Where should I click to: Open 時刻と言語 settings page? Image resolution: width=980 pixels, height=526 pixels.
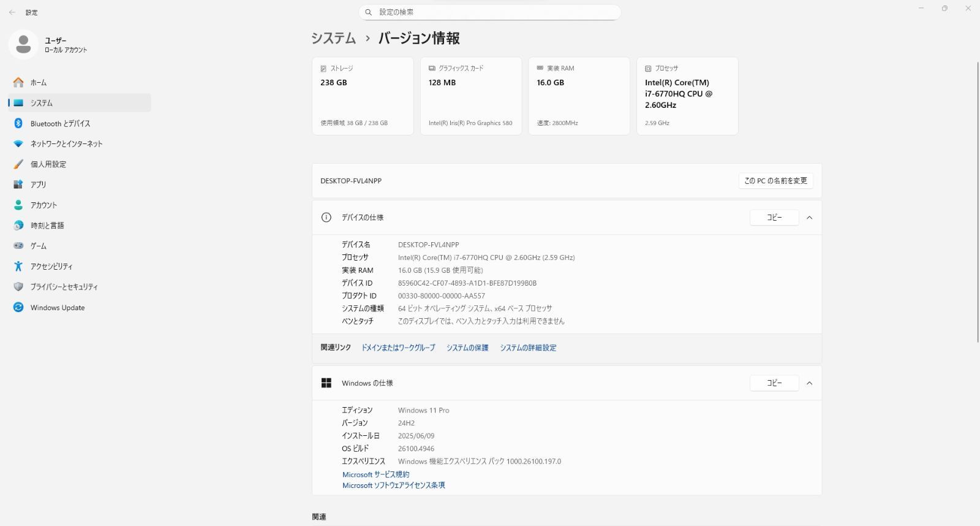click(x=80, y=226)
